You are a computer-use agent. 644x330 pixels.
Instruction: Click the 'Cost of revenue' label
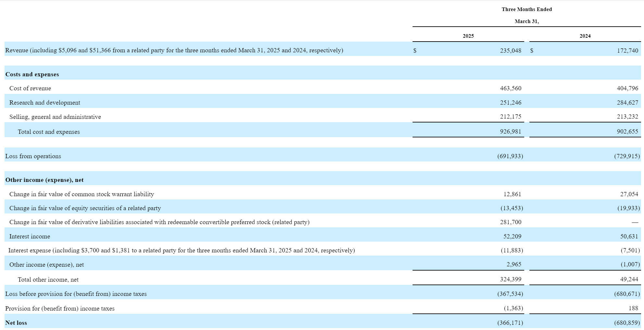(30, 88)
